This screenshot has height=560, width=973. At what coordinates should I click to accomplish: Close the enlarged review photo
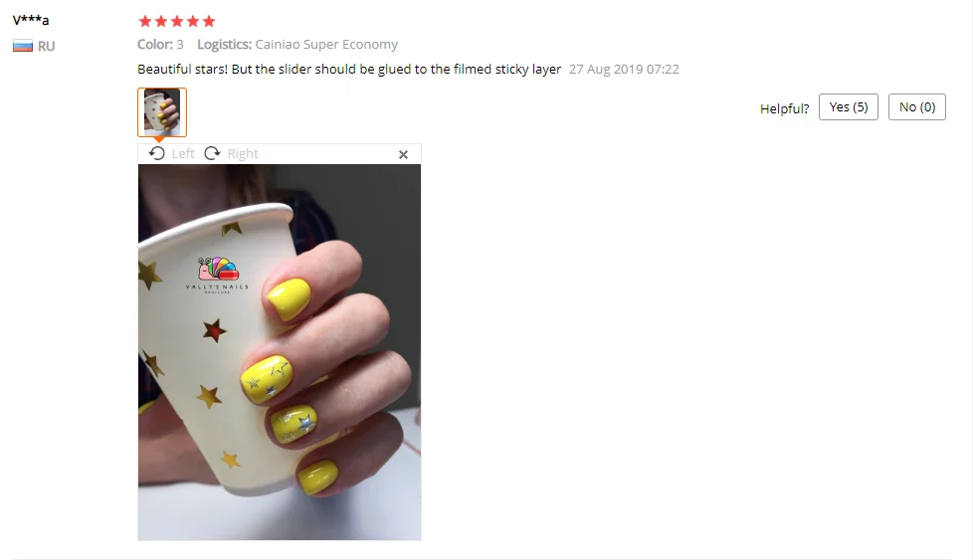coord(403,154)
